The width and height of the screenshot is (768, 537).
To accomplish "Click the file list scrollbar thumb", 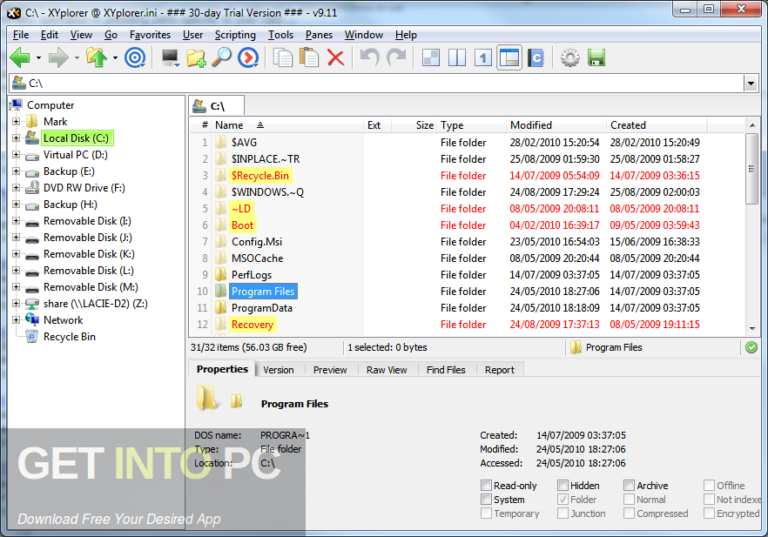I will [x=751, y=169].
